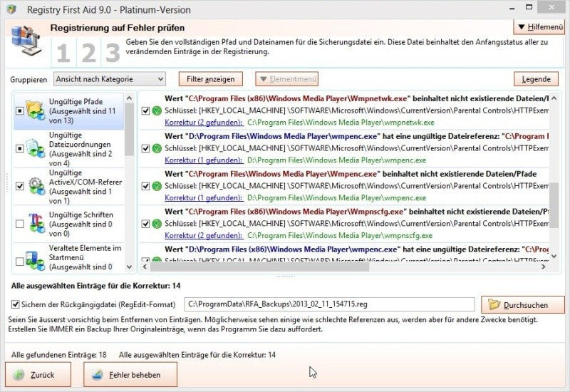Click category list scroll up arrow

tap(130, 98)
